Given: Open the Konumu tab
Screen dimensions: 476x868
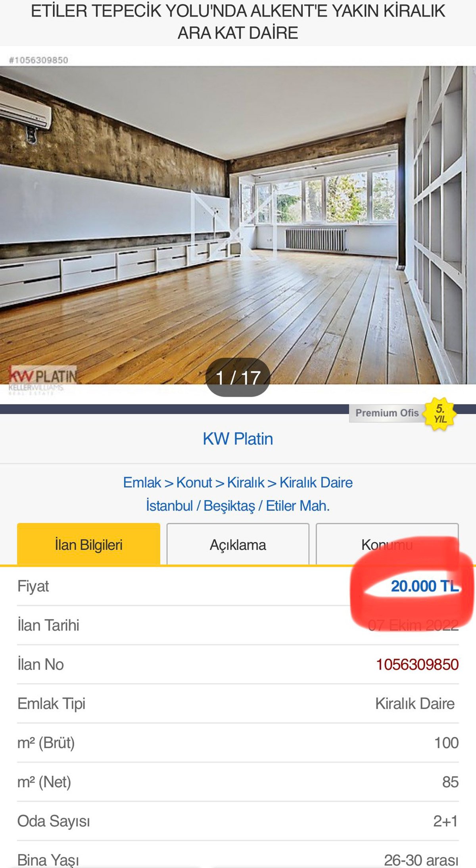Looking at the screenshot, I should coord(387,544).
